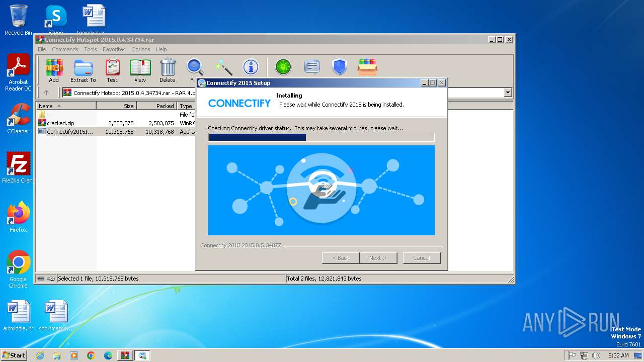Open shortmanuf document on desktop
This screenshot has width=644, height=362.
coord(55,316)
